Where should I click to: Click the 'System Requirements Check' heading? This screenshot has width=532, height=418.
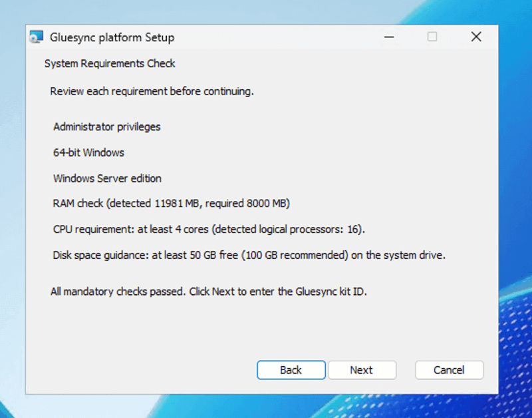pyautogui.click(x=110, y=63)
